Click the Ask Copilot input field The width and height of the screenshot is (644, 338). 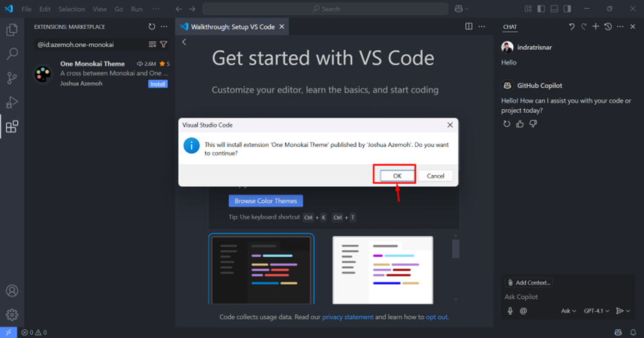tap(569, 296)
